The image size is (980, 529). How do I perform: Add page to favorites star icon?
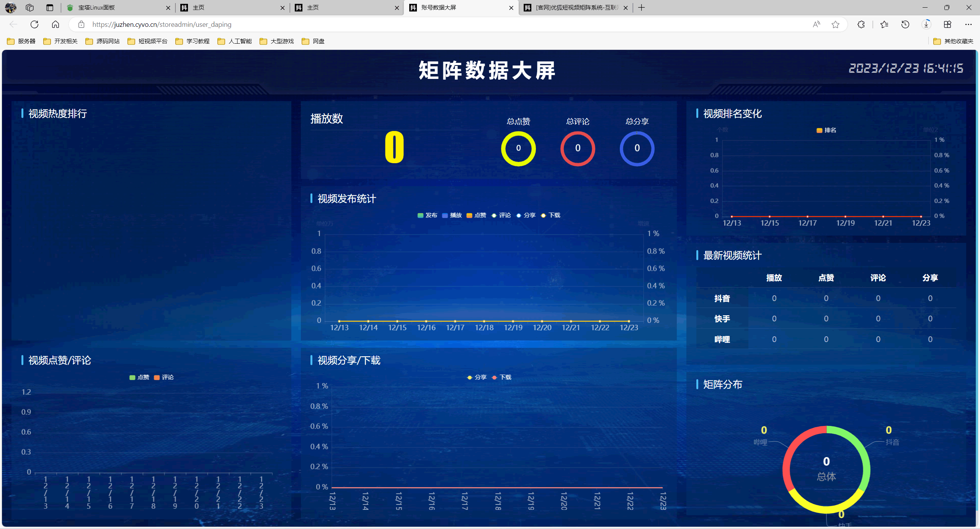point(835,25)
